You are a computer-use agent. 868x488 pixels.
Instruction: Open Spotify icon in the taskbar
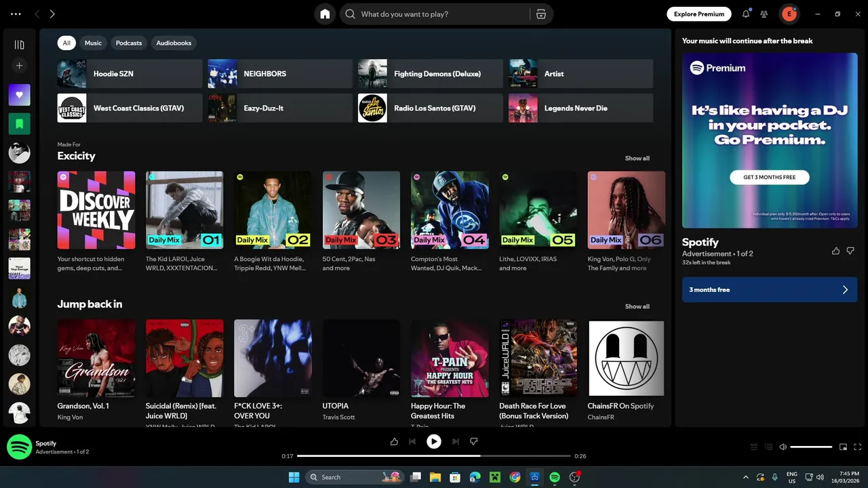pyautogui.click(x=555, y=477)
